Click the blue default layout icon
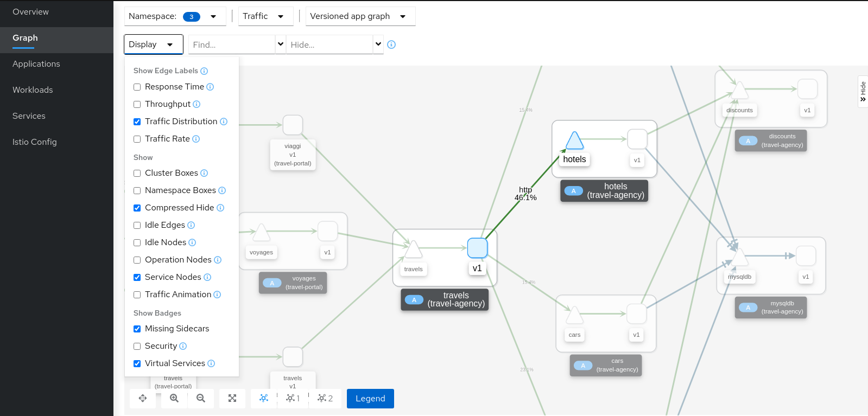This screenshot has height=416, width=868. click(x=264, y=398)
